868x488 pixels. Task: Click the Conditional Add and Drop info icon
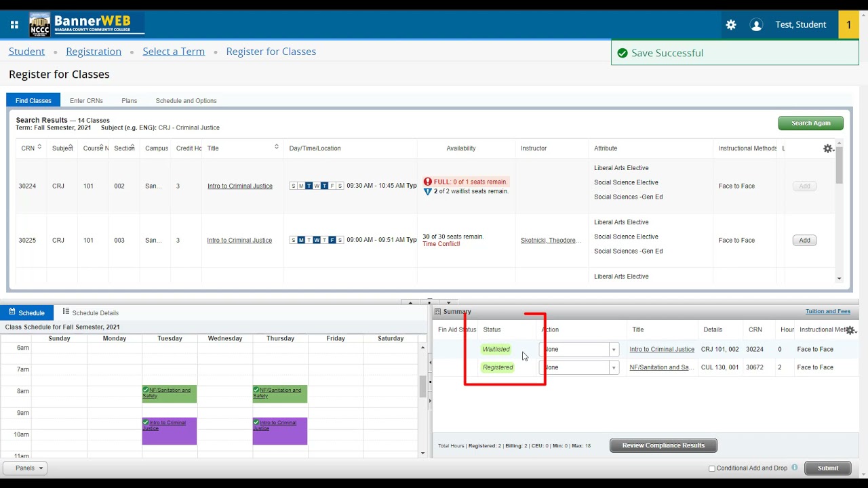pyautogui.click(x=795, y=468)
